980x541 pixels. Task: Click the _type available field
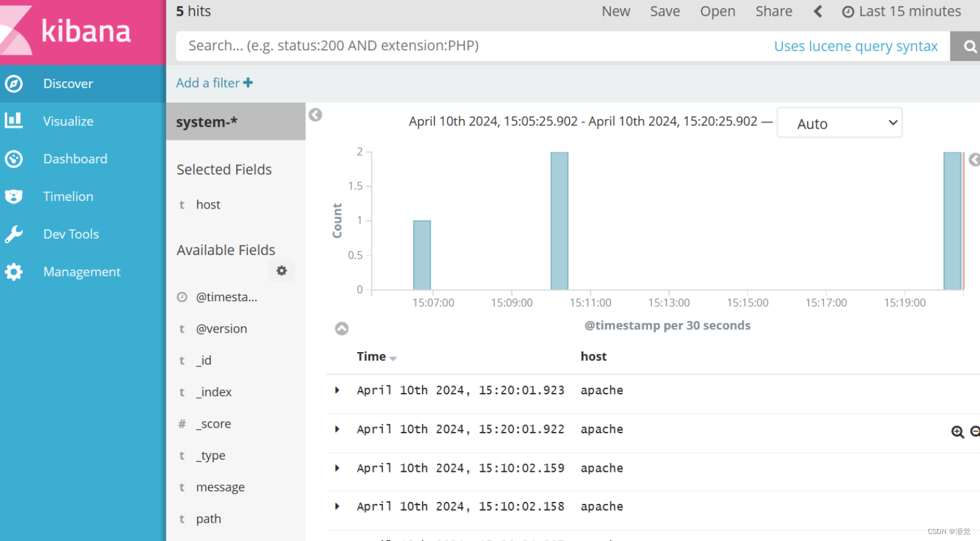coord(210,455)
